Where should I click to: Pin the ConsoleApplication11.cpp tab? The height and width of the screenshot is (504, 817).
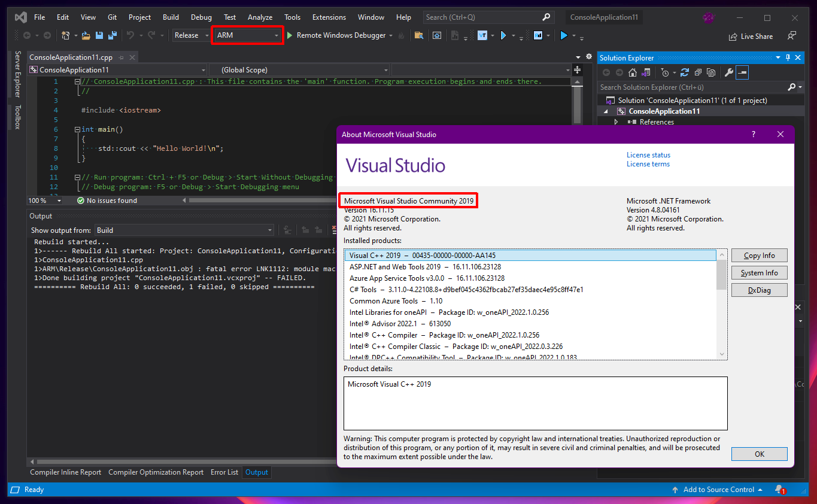coord(121,57)
